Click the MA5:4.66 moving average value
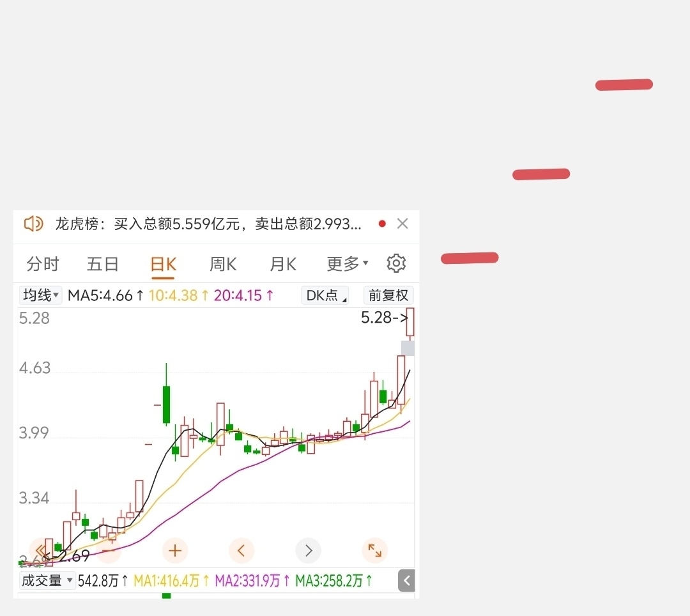 click(x=105, y=295)
